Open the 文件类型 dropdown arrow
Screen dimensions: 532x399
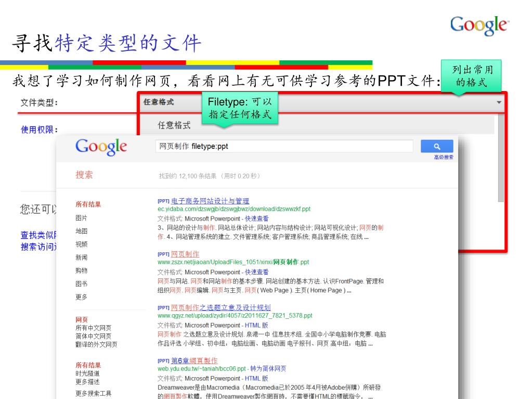coord(499,102)
